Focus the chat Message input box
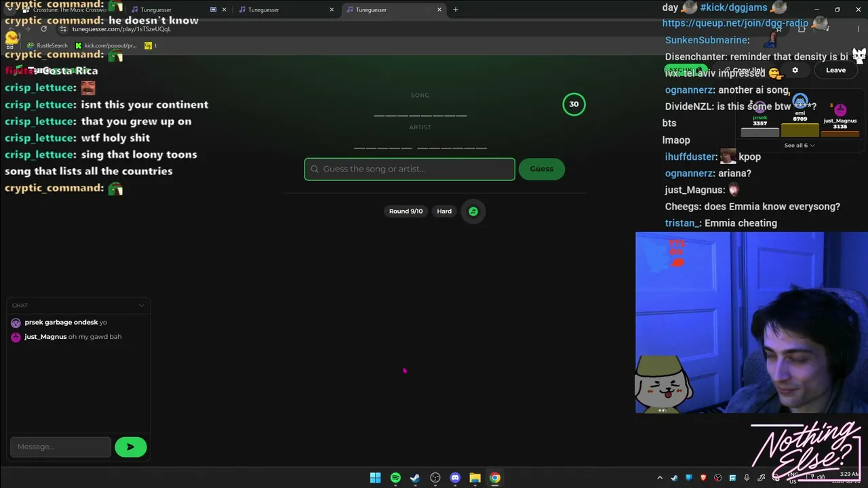The width and height of the screenshot is (868, 488). click(60, 447)
